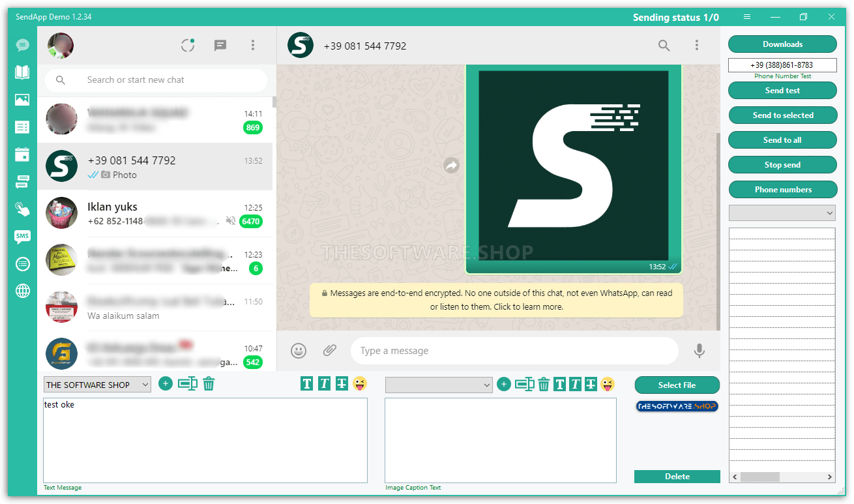Click encryption notice to learn more
Screen dimensions: 854x504
point(496,300)
